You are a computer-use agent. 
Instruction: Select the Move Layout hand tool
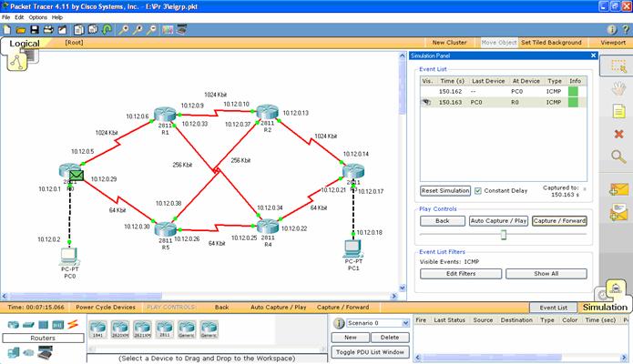click(618, 88)
